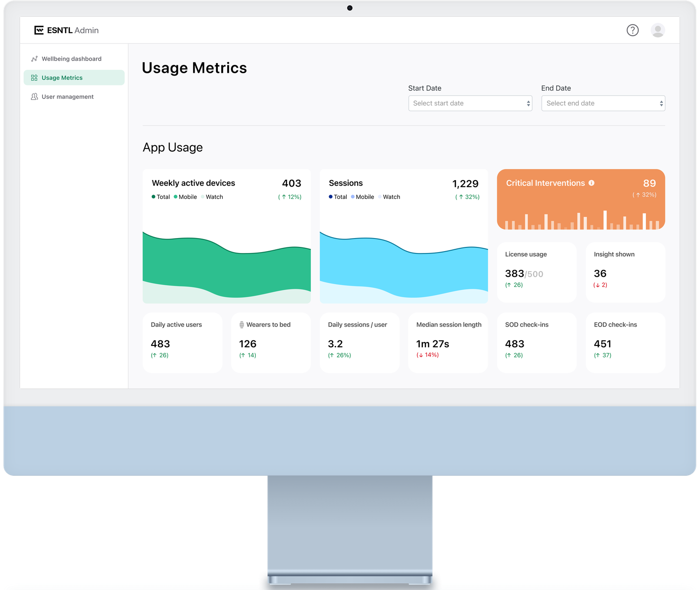Toggle Watch series in Sessions chart
The image size is (700, 590).
(389, 197)
